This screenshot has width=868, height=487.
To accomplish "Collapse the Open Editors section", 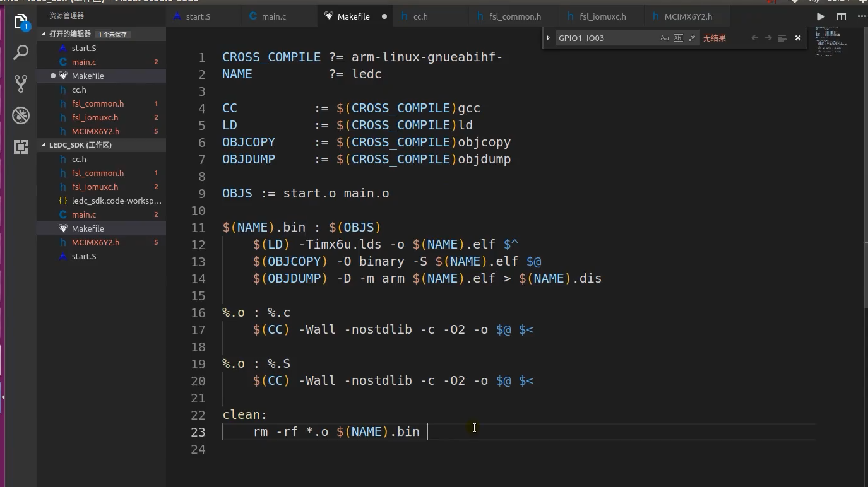I will [44, 33].
